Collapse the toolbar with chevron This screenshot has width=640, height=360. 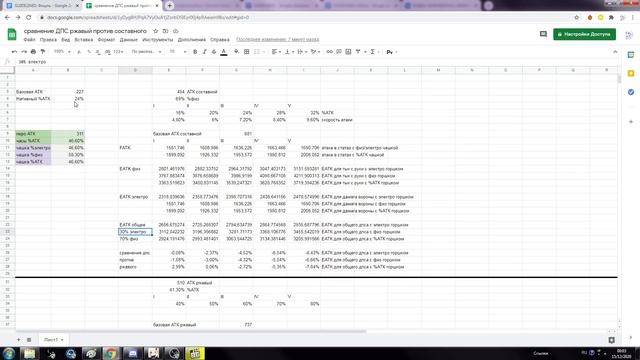(x=615, y=52)
